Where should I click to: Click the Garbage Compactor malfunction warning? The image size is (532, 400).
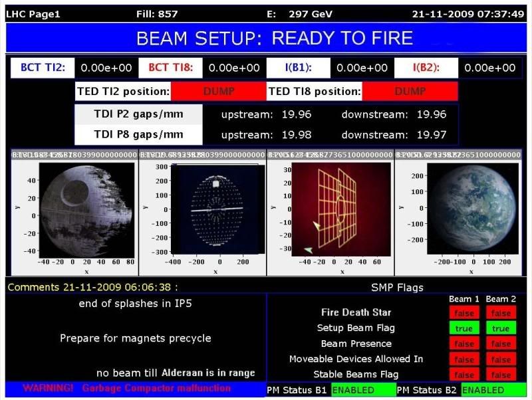click(127, 388)
